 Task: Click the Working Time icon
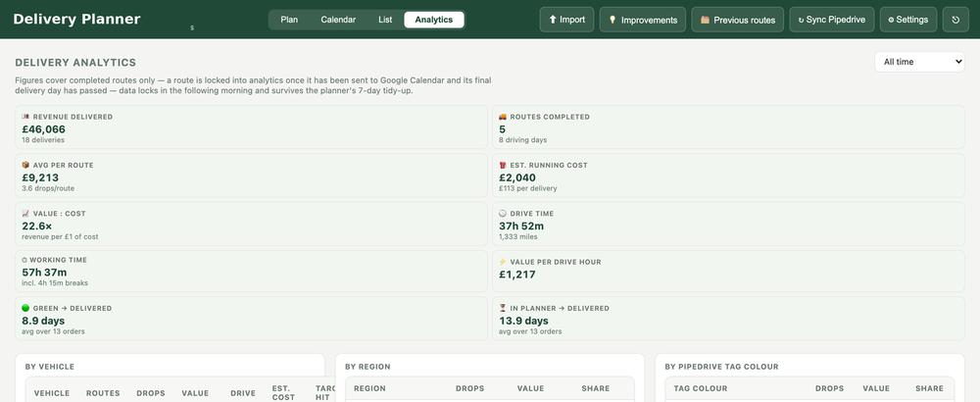pos(24,260)
